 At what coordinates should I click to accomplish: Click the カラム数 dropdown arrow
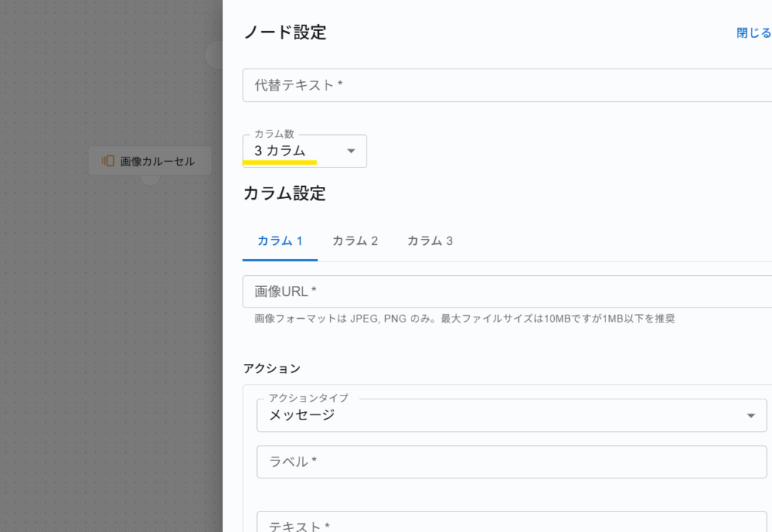click(x=351, y=151)
